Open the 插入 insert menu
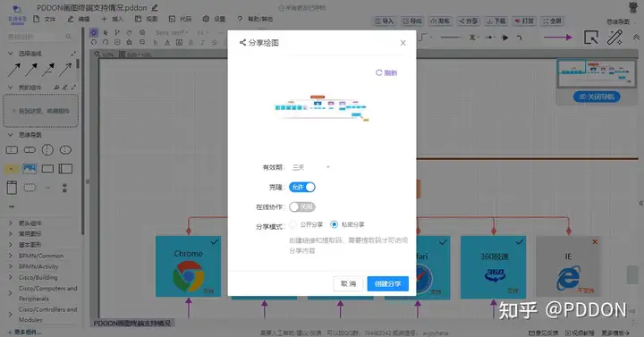This screenshot has height=337, width=644. point(112,19)
